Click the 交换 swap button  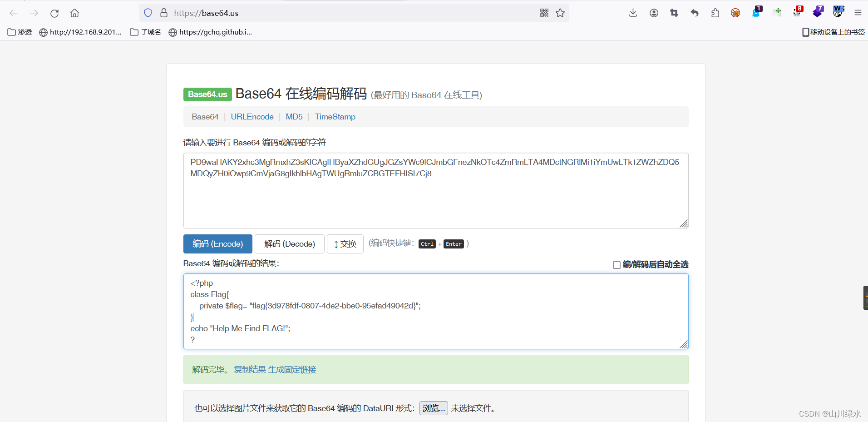click(345, 244)
